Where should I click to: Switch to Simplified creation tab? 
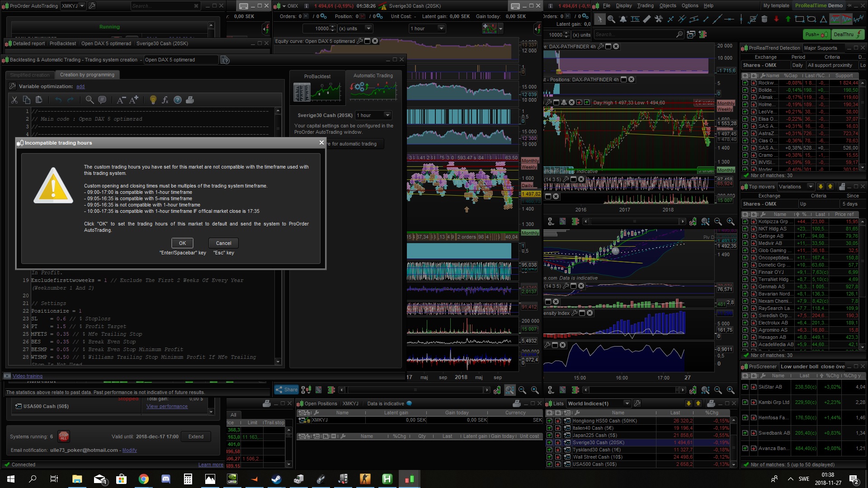tap(30, 75)
